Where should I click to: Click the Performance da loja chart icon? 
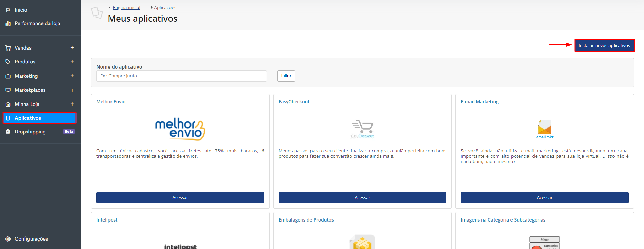click(x=8, y=23)
